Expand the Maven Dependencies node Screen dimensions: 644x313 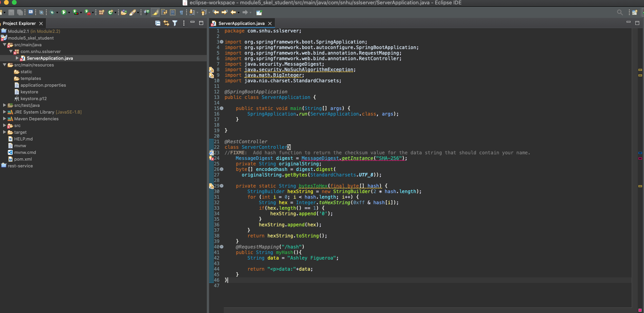click(4, 119)
